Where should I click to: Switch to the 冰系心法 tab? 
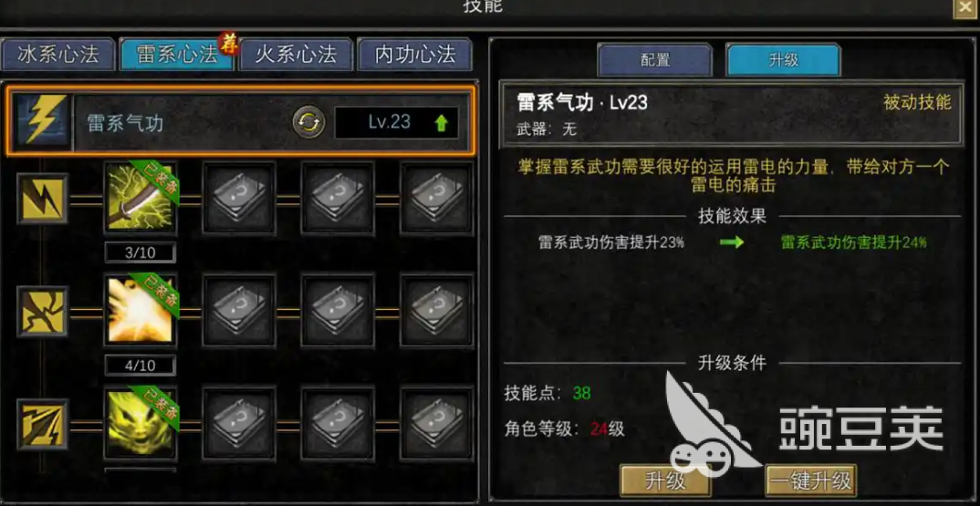[x=58, y=55]
